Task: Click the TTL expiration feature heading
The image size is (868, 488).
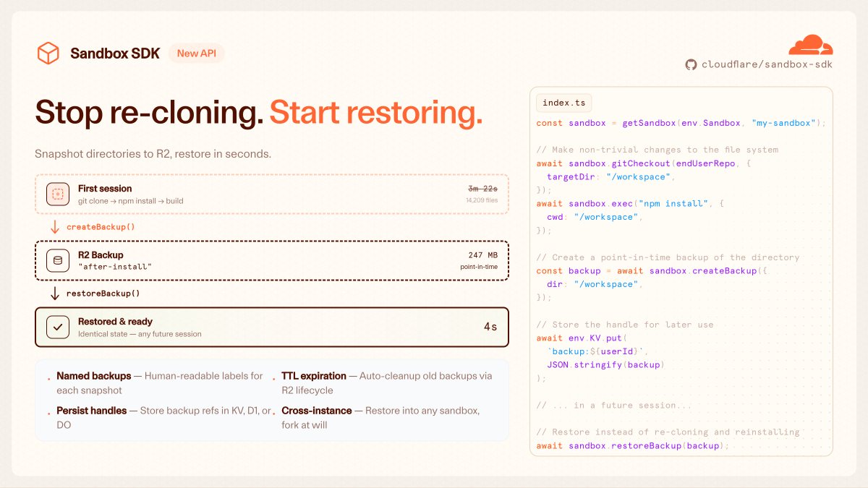Action: (x=314, y=376)
